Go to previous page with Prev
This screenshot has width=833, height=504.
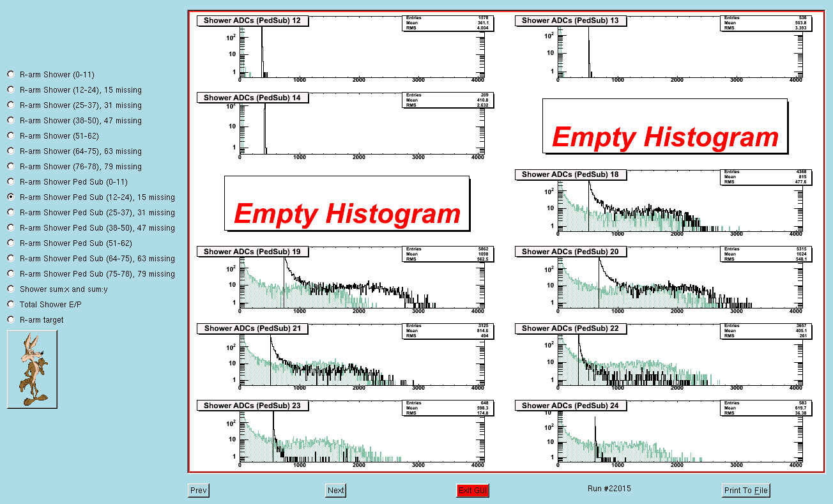[x=199, y=491]
